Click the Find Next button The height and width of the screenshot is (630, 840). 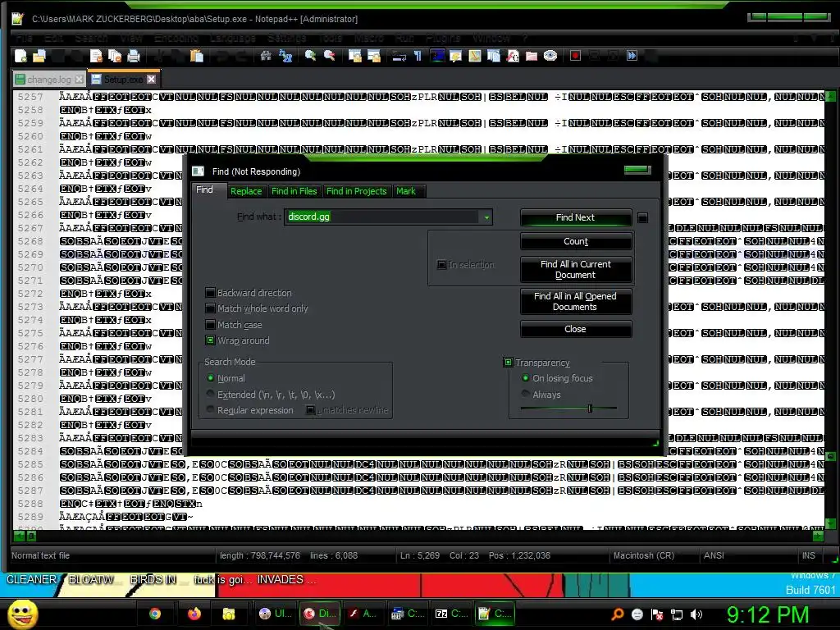575,217
